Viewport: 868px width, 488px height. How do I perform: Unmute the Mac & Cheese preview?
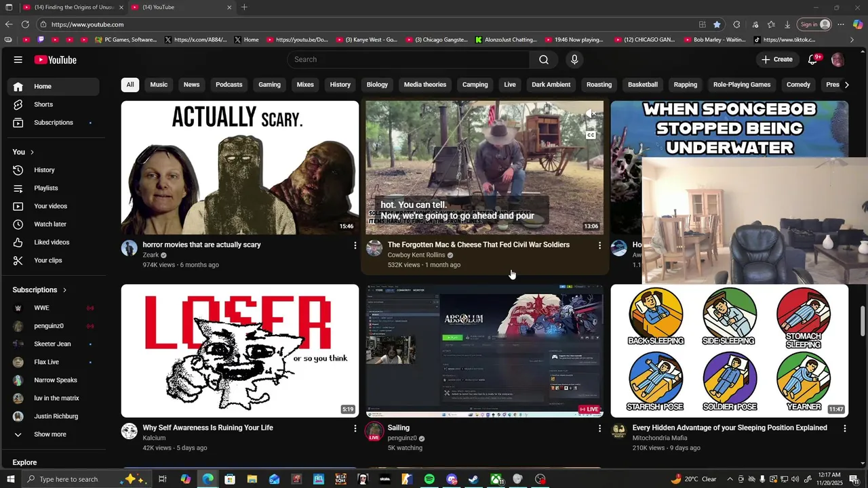[x=591, y=114]
